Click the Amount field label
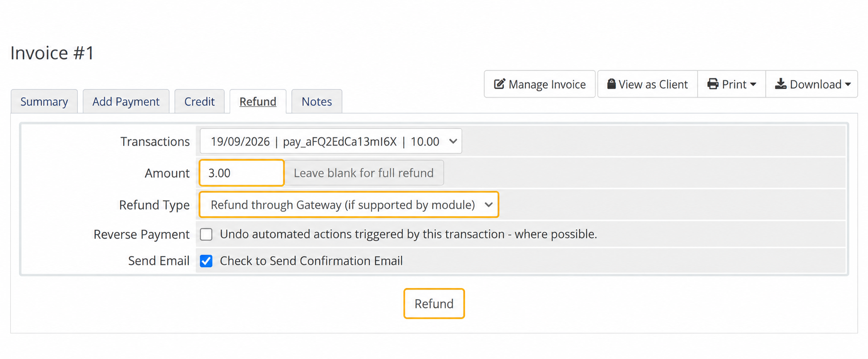Viewport: 868px width, 359px height. click(x=167, y=173)
